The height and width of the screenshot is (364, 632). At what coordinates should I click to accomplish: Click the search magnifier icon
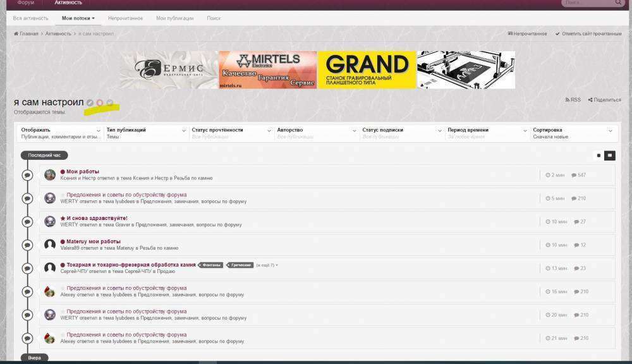point(618,3)
